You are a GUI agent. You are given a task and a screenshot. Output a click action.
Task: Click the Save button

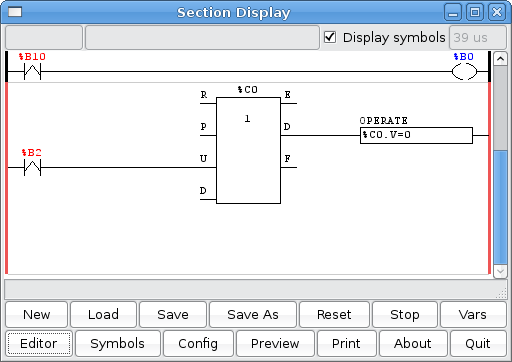(x=173, y=314)
